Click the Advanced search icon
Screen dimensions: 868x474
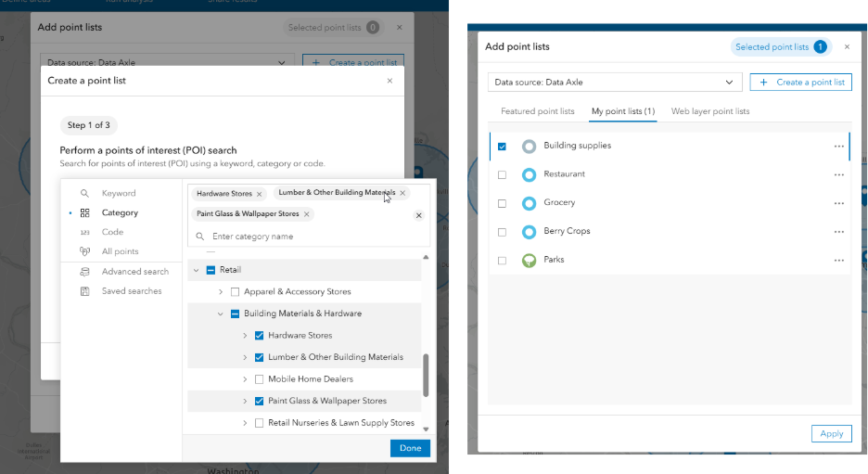pos(84,272)
